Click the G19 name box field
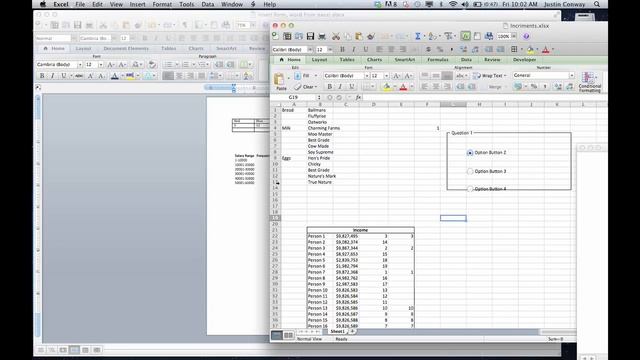This screenshot has height=360, width=640. click(293, 98)
